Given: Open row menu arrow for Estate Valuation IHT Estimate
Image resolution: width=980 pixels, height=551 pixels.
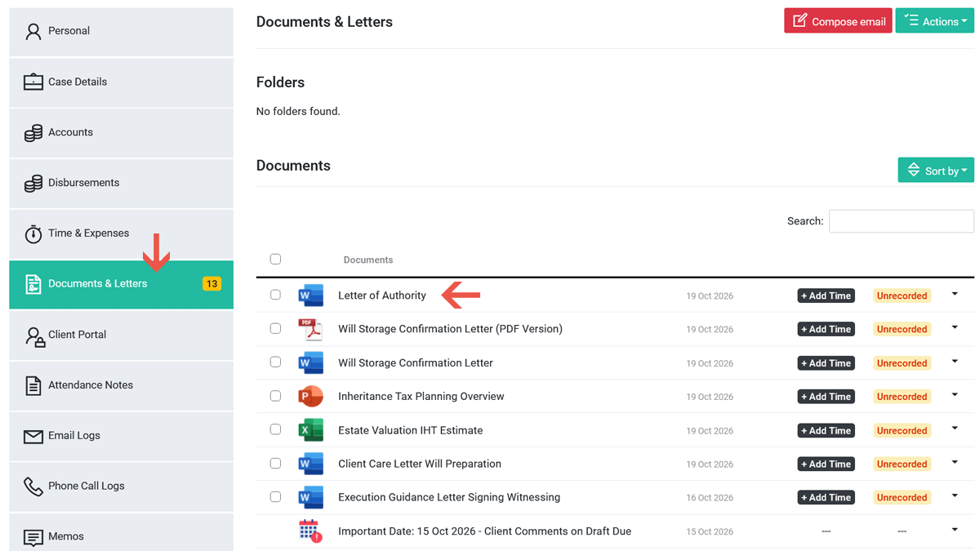Looking at the screenshot, I should coord(955,429).
